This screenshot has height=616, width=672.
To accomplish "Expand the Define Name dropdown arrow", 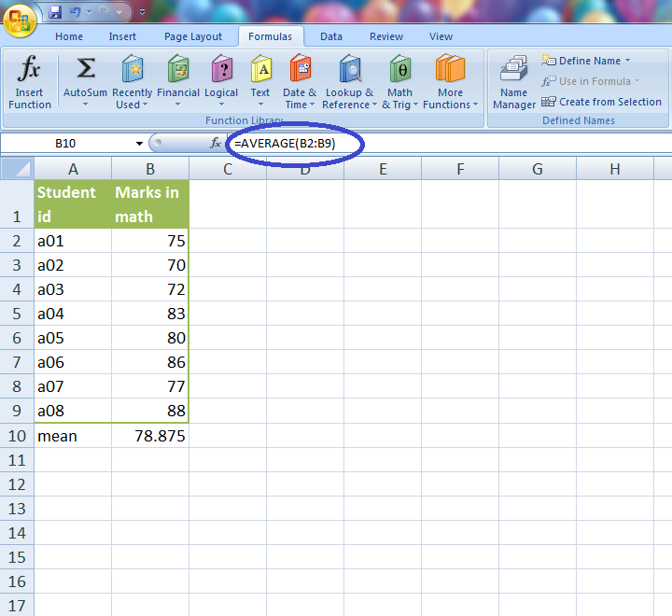I will coord(627,61).
